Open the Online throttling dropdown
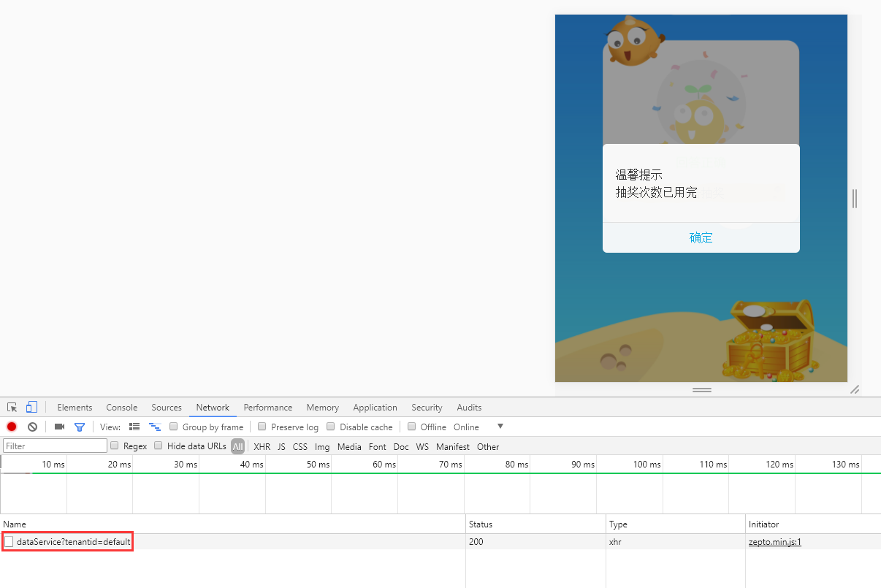 pyautogui.click(x=467, y=427)
